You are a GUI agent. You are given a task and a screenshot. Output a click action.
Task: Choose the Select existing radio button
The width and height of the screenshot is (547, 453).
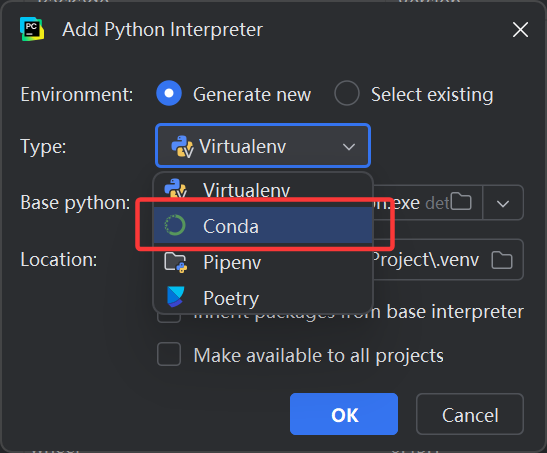347,93
